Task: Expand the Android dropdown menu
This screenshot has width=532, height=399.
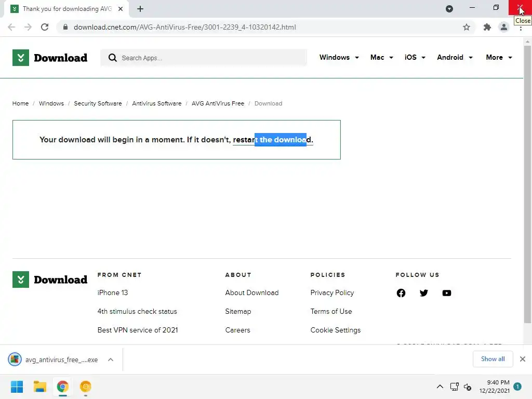Action: (455, 57)
